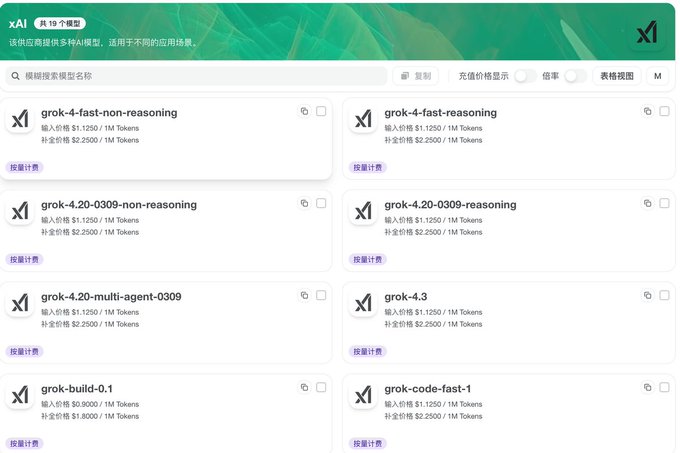Click 按量计费 tag on grok-code-fast-1
Viewport: 680px width, 453px height.
[367, 443]
